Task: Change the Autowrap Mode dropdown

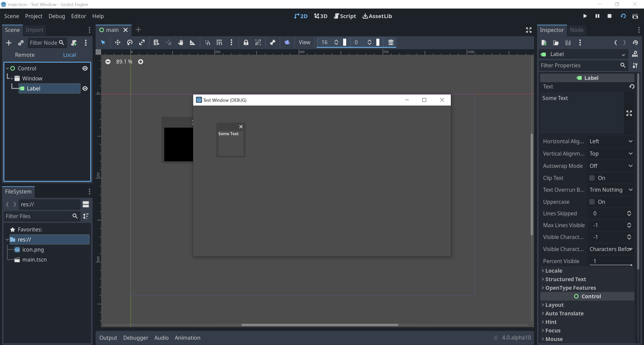Action: [x=611, y=166]
